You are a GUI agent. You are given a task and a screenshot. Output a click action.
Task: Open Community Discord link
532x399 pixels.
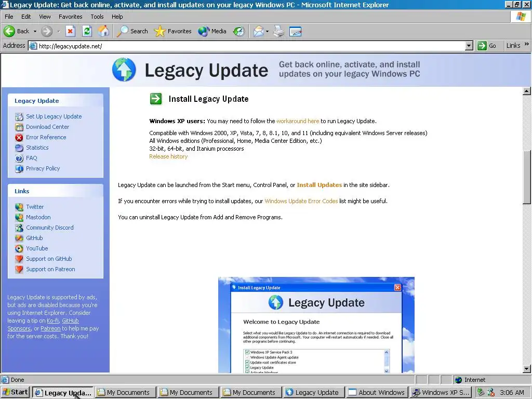50,228
